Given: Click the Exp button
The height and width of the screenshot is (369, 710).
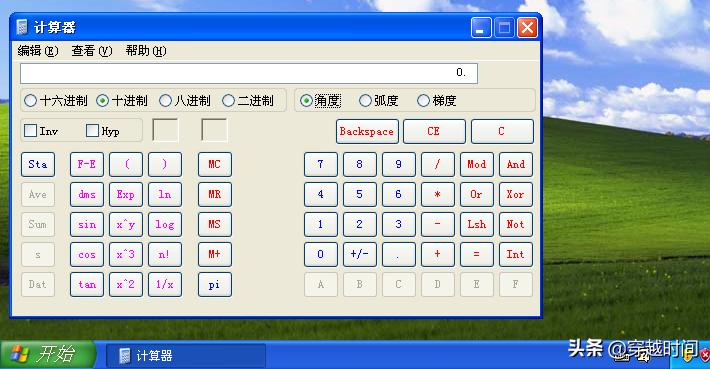Looking at the screenshot, I should point(126,194).
